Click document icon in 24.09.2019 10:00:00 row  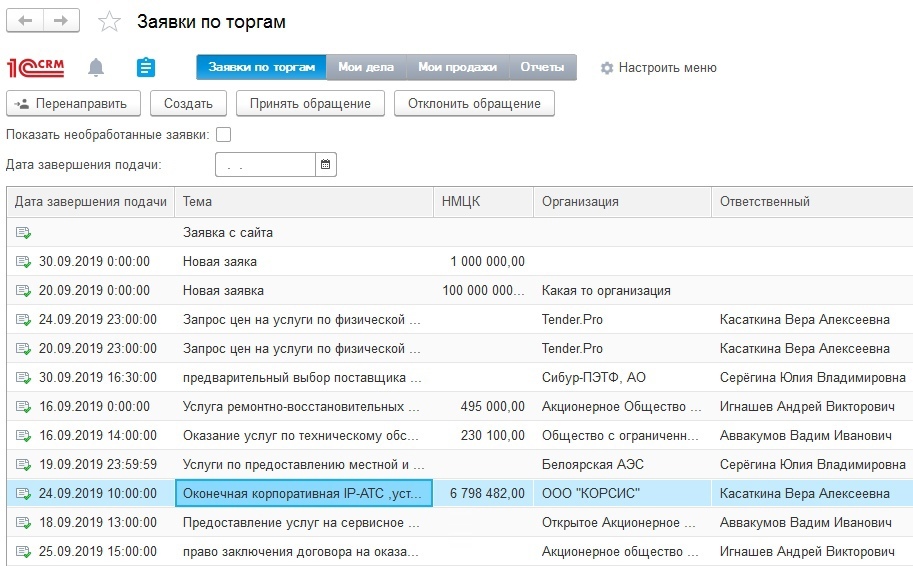tap(23, 494)
